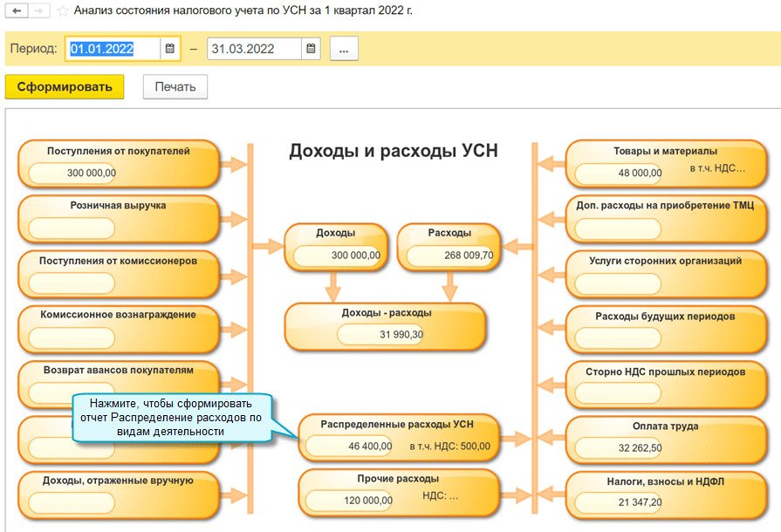This screenshot has width=781, height=532.
Task: Click the Печать button
Action: [x=175, y=87]
